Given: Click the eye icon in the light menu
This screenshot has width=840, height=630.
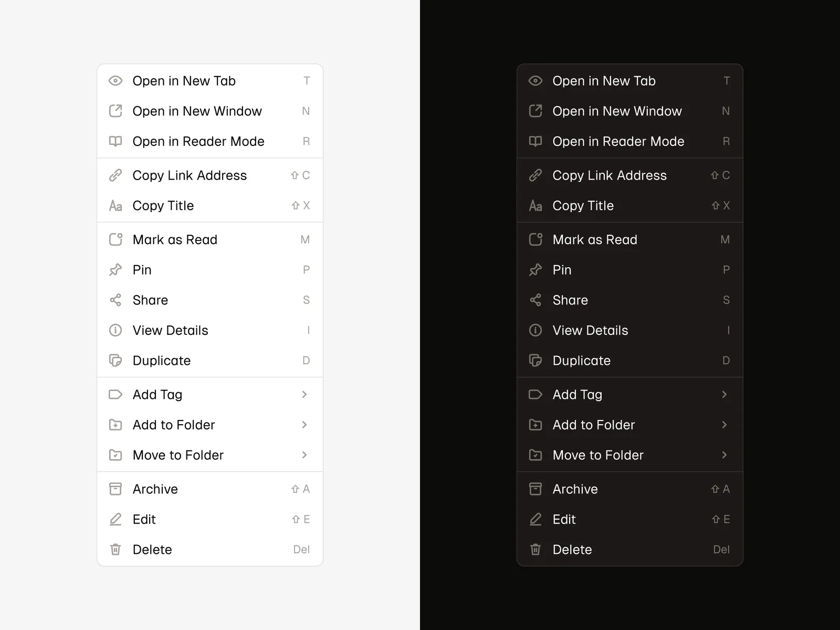Looking at the screenshot, I should tap(115, 81).
